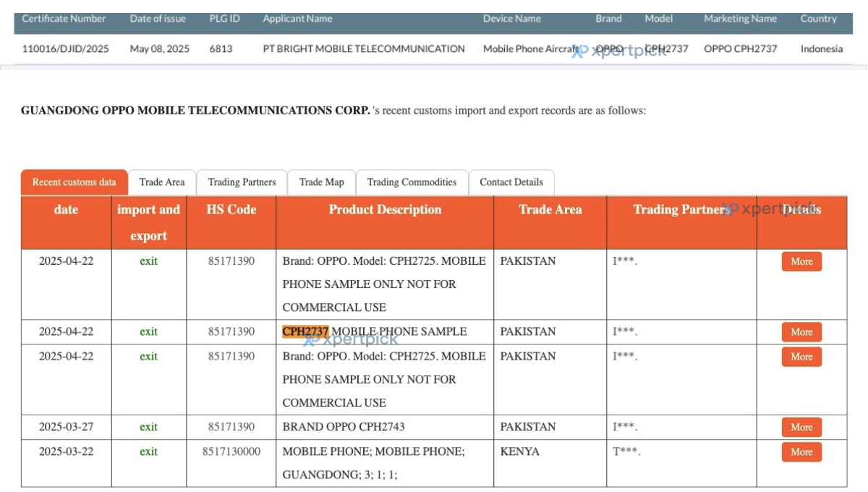This screenshot has width=868, height=492.
Task: Select the Trading Commodities tab
Action: [x=412, y=182]
